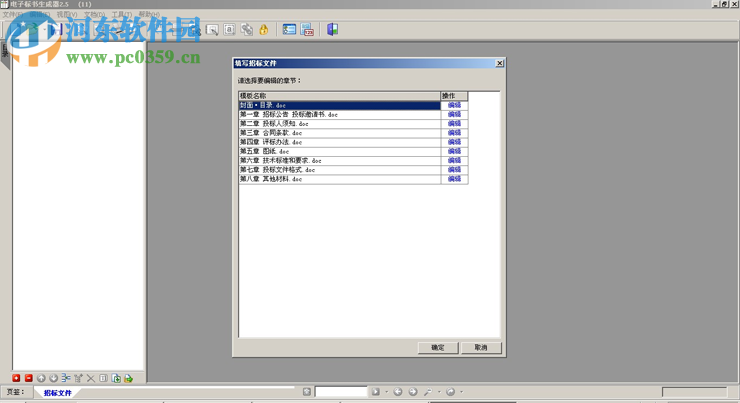
Task: Click the 模板名称 column header
Action: [339, 96]
